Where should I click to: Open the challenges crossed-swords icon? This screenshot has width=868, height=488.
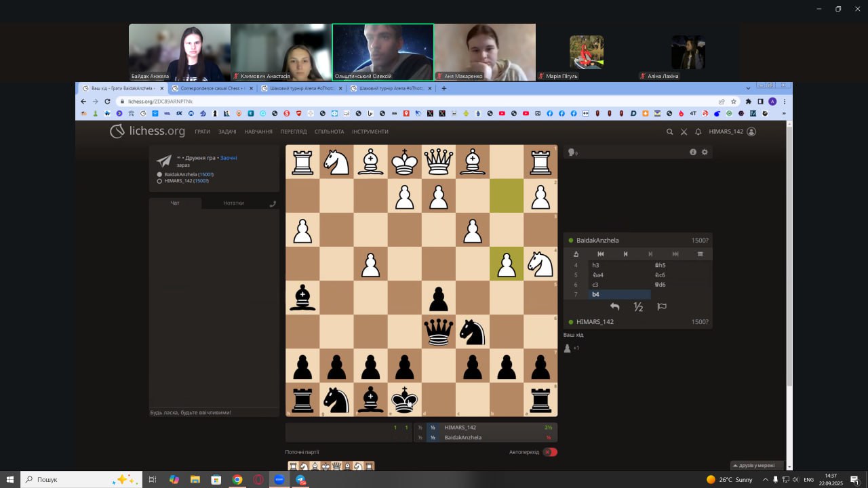tap(684, 131)
